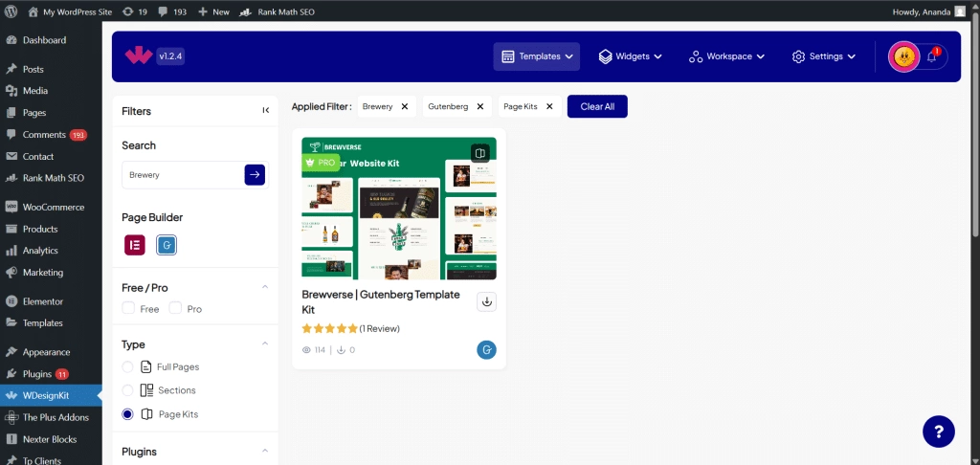Click the Templates folder icon in sidebar
The image size is (980, 465).
[x=11, y=323]
